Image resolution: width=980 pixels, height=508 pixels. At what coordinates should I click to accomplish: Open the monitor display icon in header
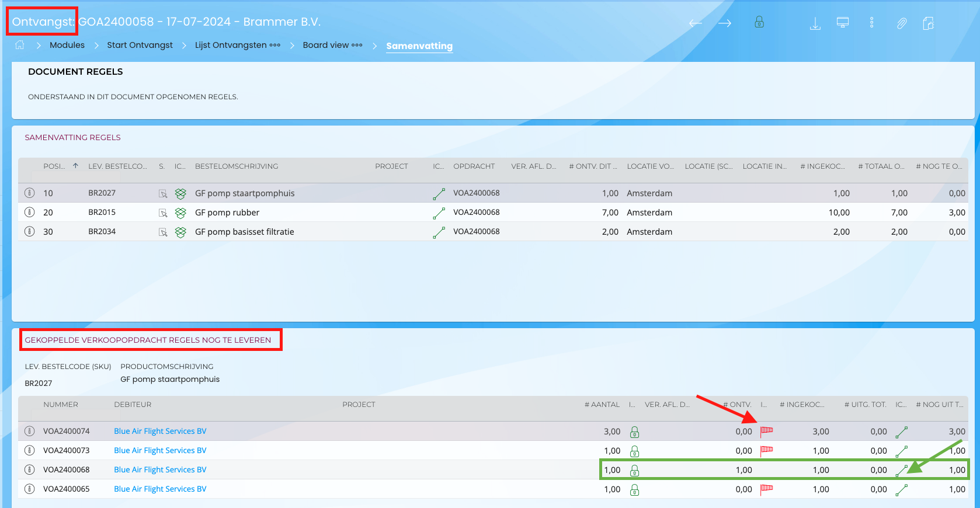point(843,23)
